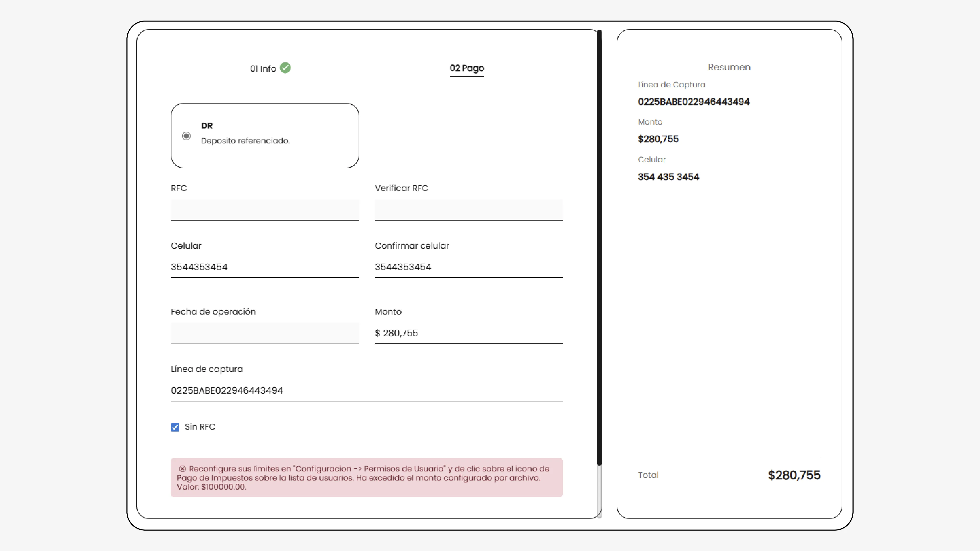Viewport: 980px width, 551px height.
Task: Click the summary Línea de Captura value
Action: (693, 102)
